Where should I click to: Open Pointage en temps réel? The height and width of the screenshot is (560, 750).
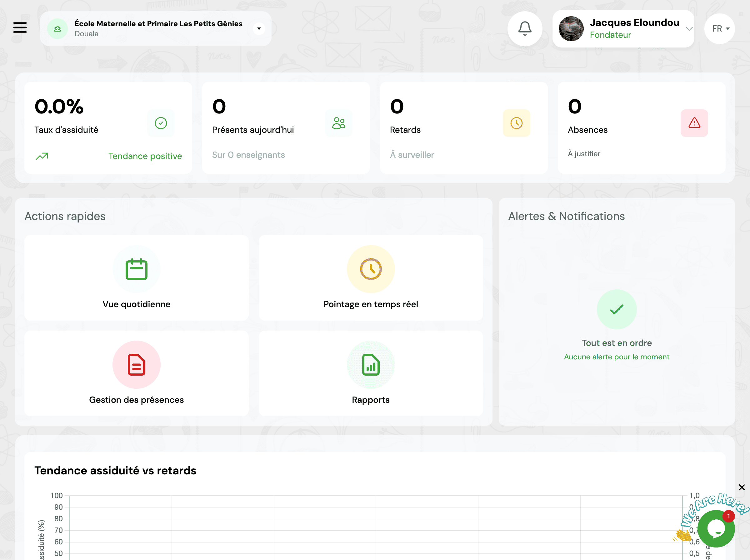pos(371,278)
